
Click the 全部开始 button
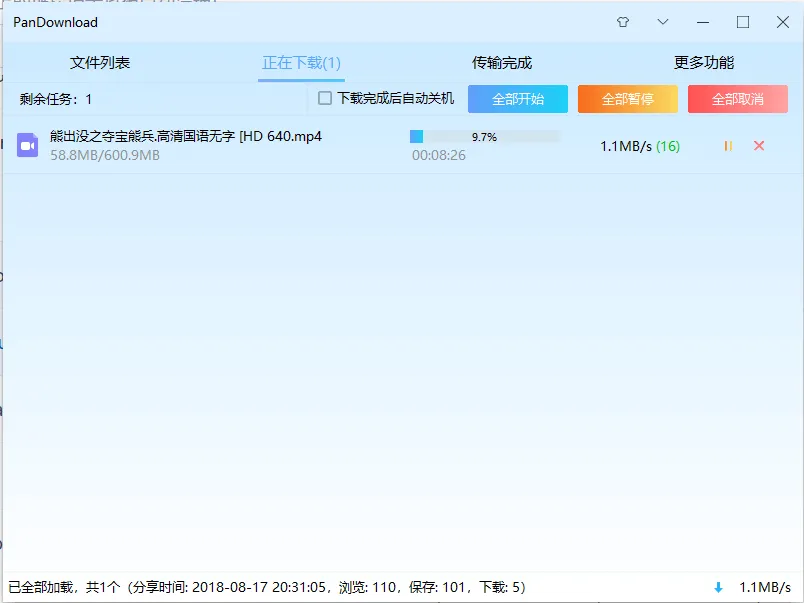point(518,99)
